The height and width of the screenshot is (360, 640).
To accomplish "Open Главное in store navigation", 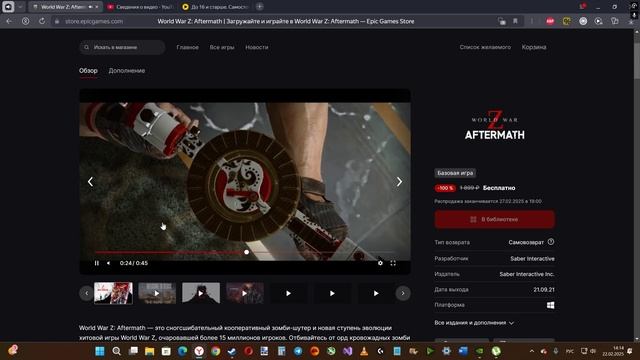I will pyautogui.click(x=187, y=47).
